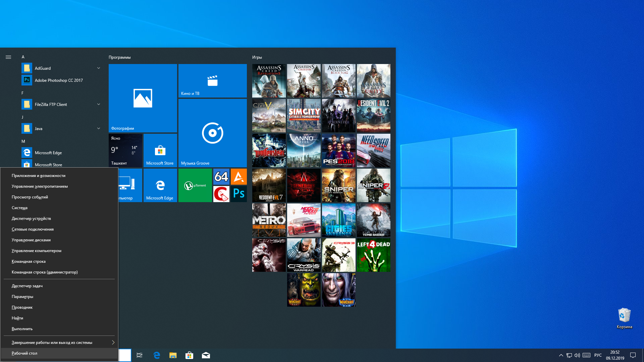Open the Photoshop small tile

[x=239, y=194]
